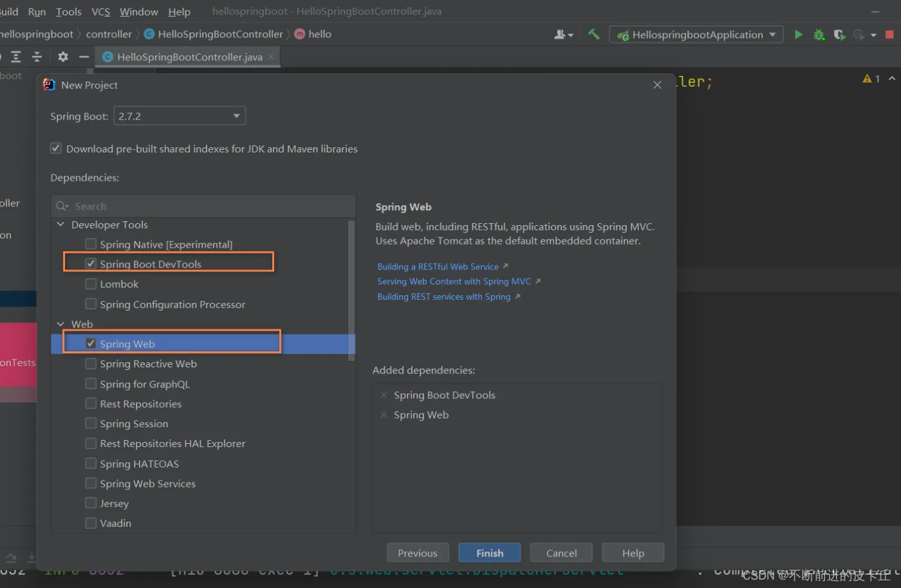Check Spring Web Services

point(91,483)
